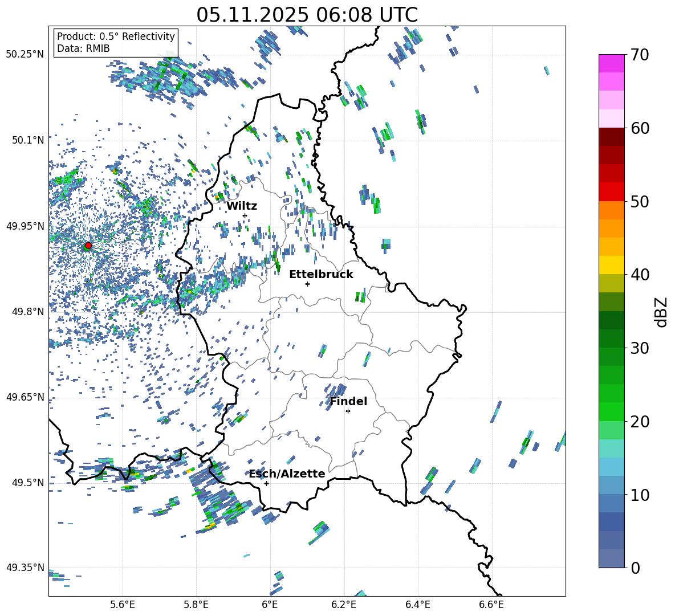This screenshot has height=616, width=675.
Task: Click the 50.1°N latitude label
Action: pos(27,140)
